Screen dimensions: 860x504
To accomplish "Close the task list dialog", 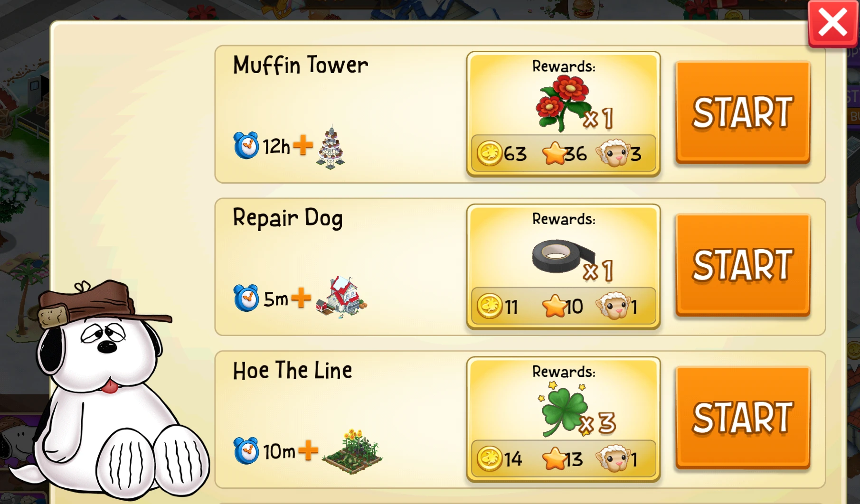I will [x=832, y=24].
